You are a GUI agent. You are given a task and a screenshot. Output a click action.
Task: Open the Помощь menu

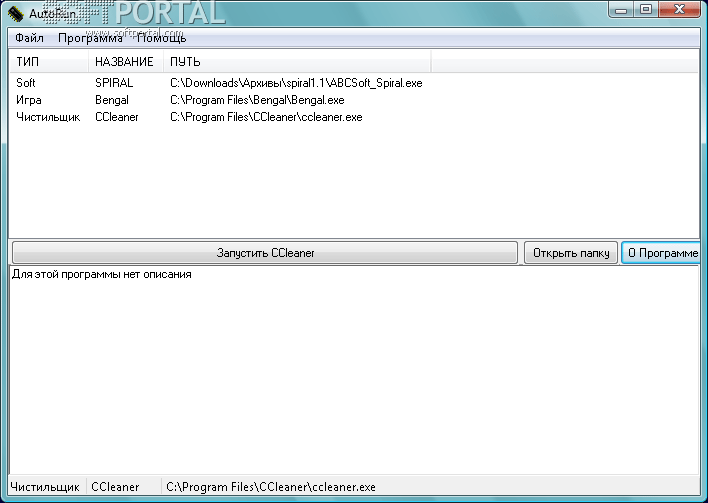pyautogui.click(x=162, y=38)
